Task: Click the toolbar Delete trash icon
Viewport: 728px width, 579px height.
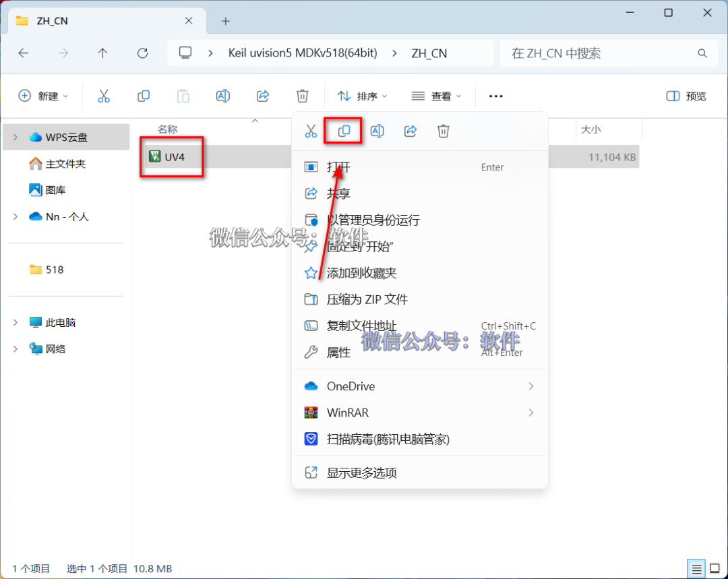Action: [x=302, y=96]
